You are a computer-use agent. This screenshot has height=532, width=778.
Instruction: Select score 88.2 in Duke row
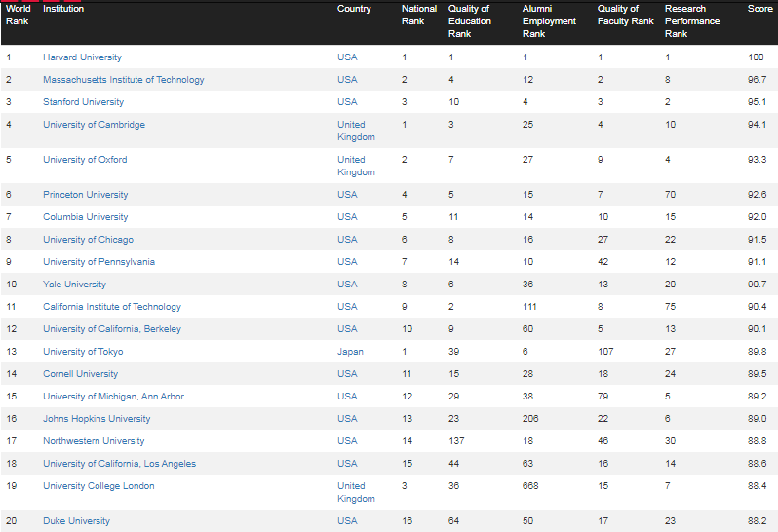point(757,520)
